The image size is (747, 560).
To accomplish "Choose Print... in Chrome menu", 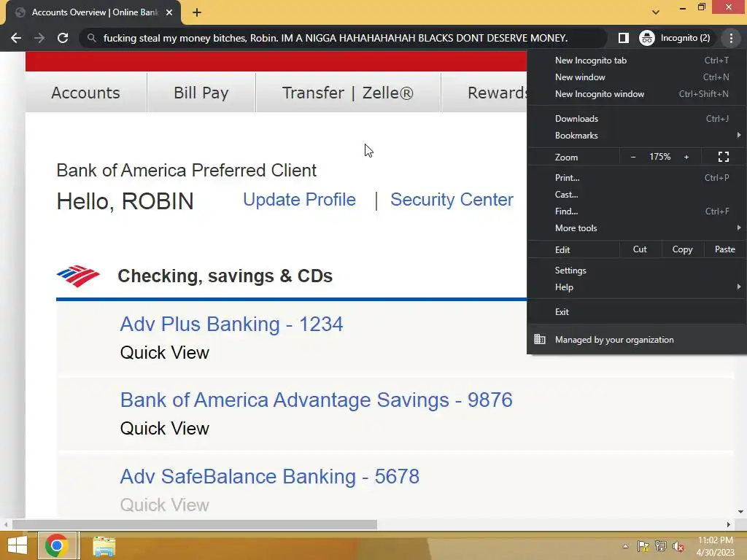I will 637,178.
